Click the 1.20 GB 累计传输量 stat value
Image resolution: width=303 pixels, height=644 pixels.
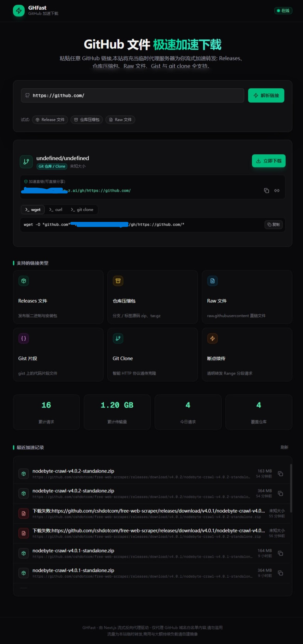(x=117, y=405)
